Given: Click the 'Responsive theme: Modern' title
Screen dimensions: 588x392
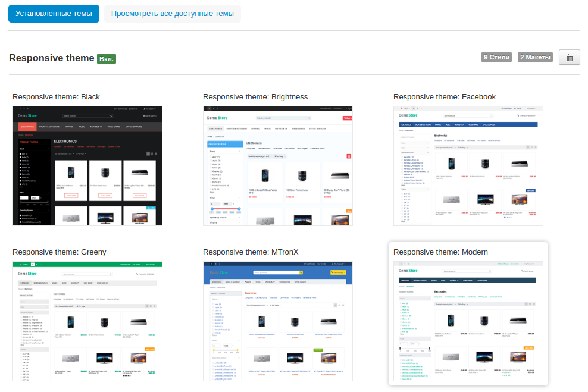Looking at the screenshot, I should [440, 252].
